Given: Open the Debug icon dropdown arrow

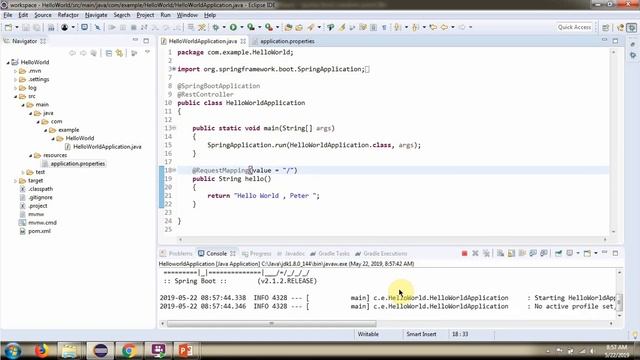Looking at the screenshot, I should 224,27.
